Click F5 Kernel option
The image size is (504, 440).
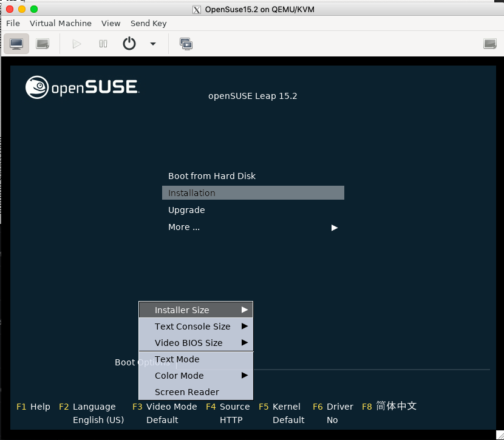tap(280, 407)
